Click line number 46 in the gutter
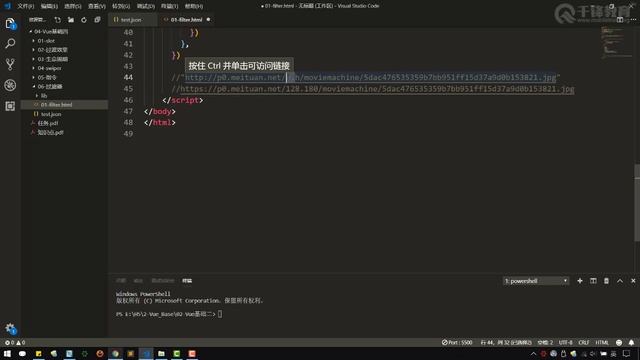The height and width of the screenshot is (360, 640). click(128, 100)
